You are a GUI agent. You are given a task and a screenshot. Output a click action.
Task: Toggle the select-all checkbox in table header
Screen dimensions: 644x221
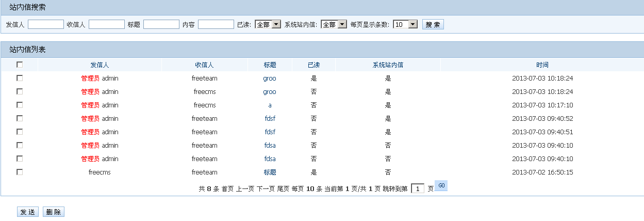(20, 65)
